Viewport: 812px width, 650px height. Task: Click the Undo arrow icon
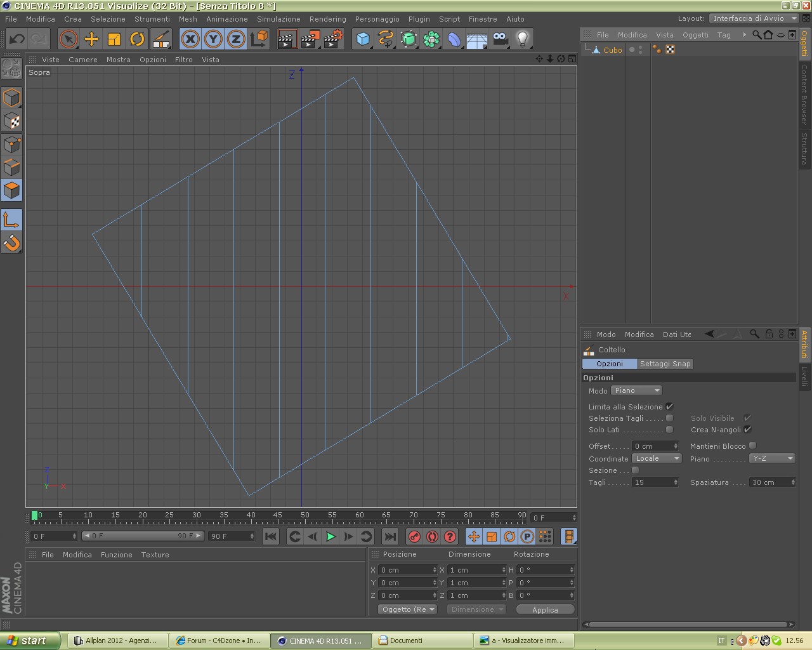coord(16,39)
